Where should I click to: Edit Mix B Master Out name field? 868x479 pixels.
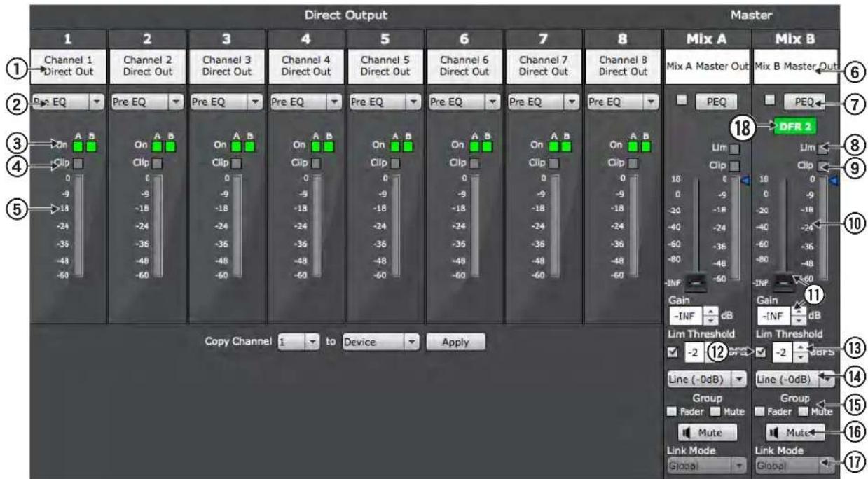[795, 66]
